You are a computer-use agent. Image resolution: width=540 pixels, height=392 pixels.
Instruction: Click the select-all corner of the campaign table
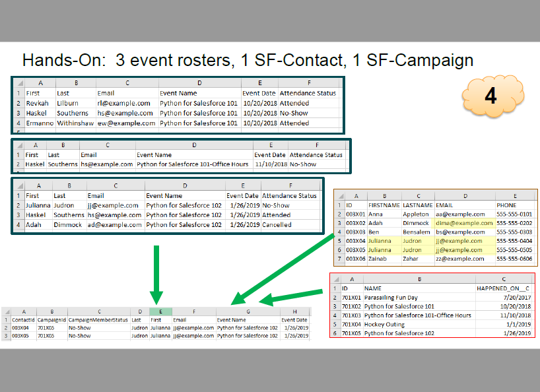(336, 279)
